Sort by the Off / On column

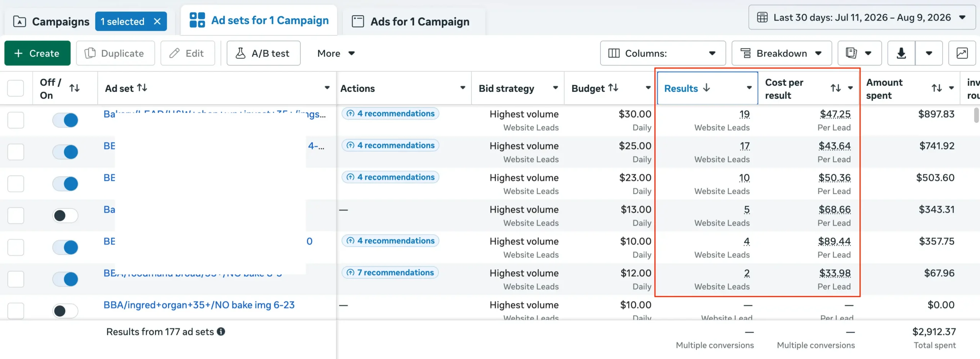pos(75,88)
